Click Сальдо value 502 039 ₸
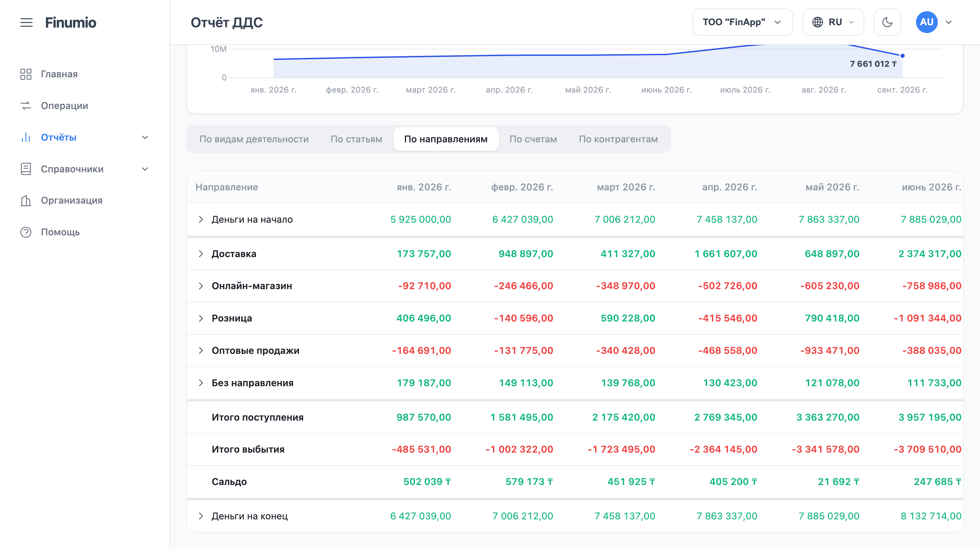980x549 pixels. [x=427, y=482]
